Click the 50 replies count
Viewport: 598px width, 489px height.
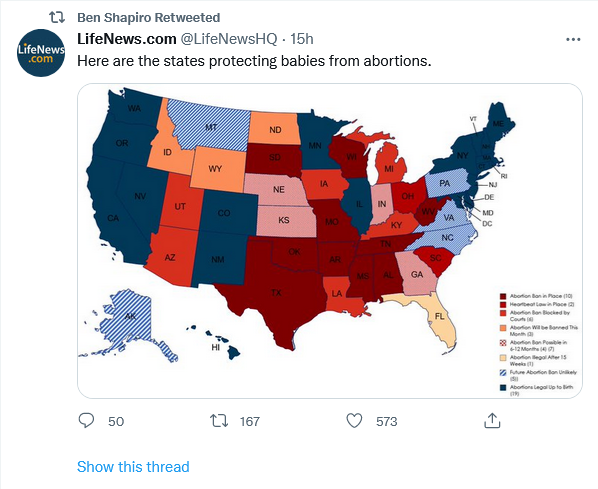click(x=116, y=421)
